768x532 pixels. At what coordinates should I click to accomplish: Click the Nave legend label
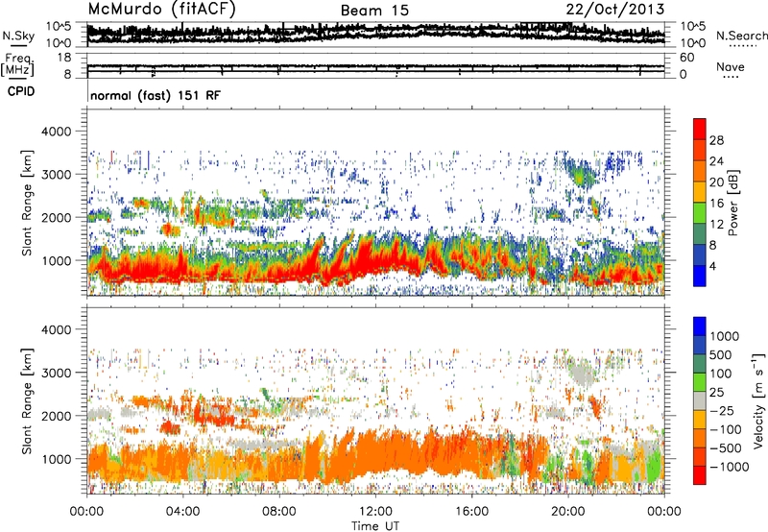[731, 67]
